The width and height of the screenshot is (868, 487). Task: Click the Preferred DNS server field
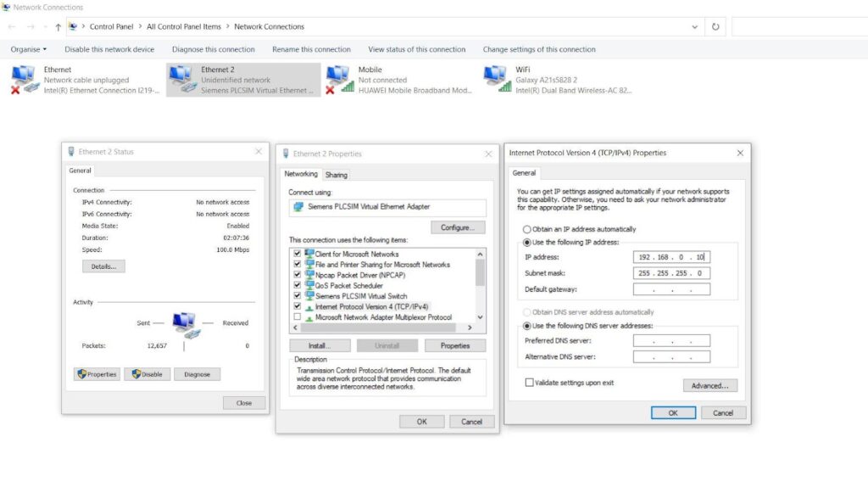tap(671, 341)
